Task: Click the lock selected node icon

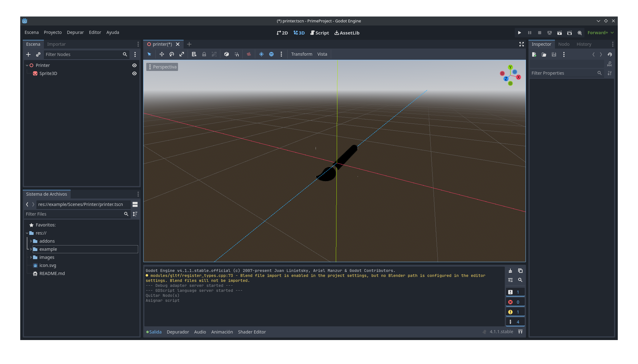Action: click(204, 54)
